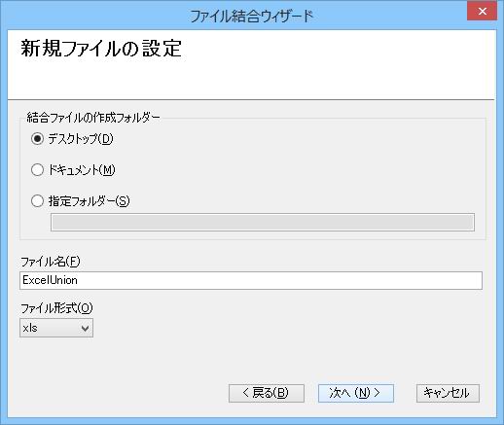Proceed with the 次へ(N) button
The height and width of the screenshot is (425, 504).
[356, 393]
